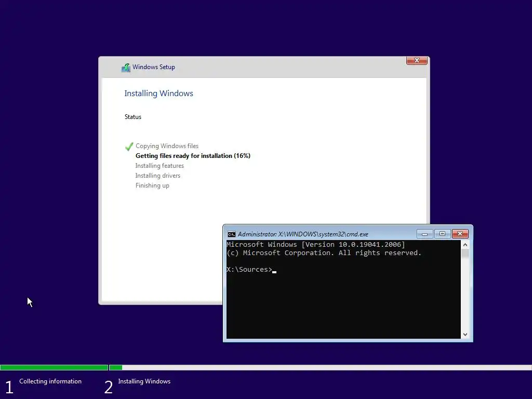Click the command prompt scrollbar thumb
This screenshot has width=532, height=399.
[x=465, y=254]
